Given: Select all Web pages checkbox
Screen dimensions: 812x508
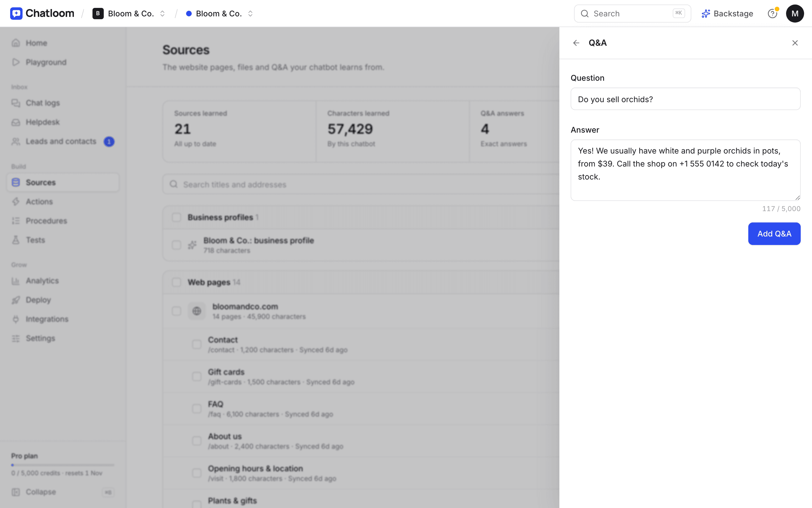Looking at the screenshot, I should [176, 282].
